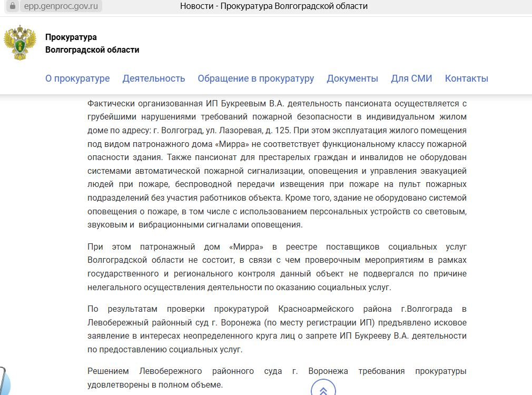
Task: Select the «Для СМИ» menu item
Action: pos(411,78)
